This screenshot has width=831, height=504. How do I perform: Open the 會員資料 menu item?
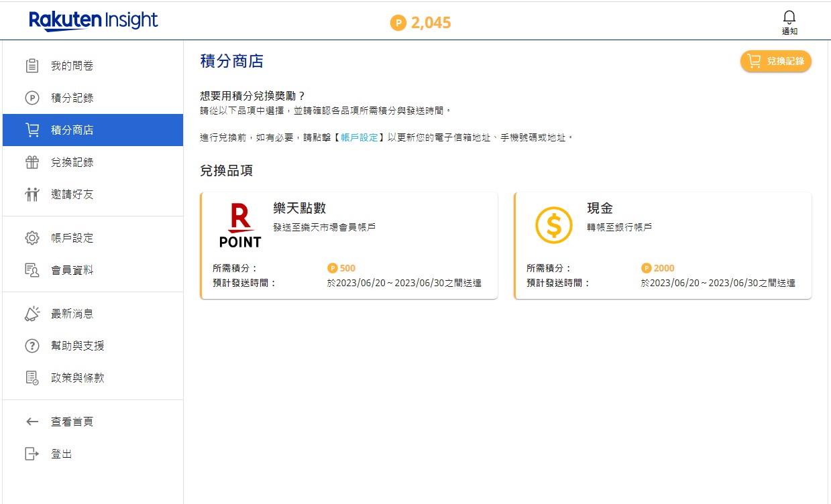click(93, 270)
